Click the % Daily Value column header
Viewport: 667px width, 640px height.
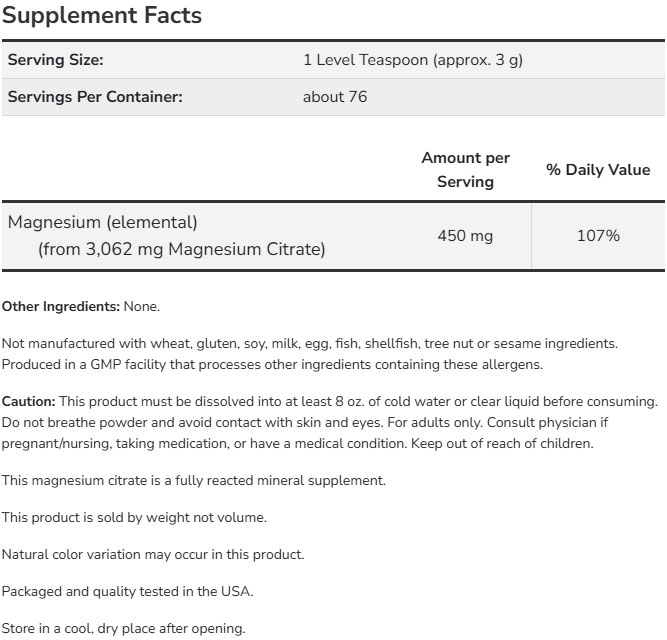click(598, 170)
